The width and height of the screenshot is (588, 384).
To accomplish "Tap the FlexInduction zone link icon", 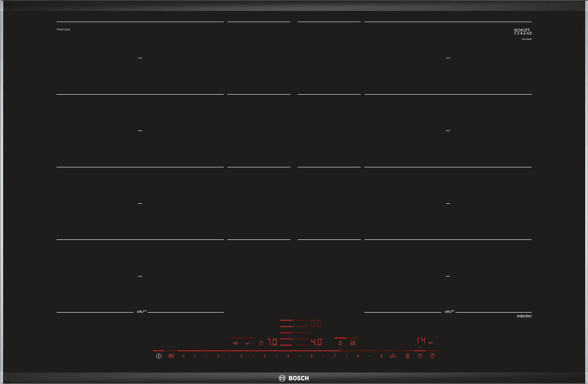I will [341, 343].
